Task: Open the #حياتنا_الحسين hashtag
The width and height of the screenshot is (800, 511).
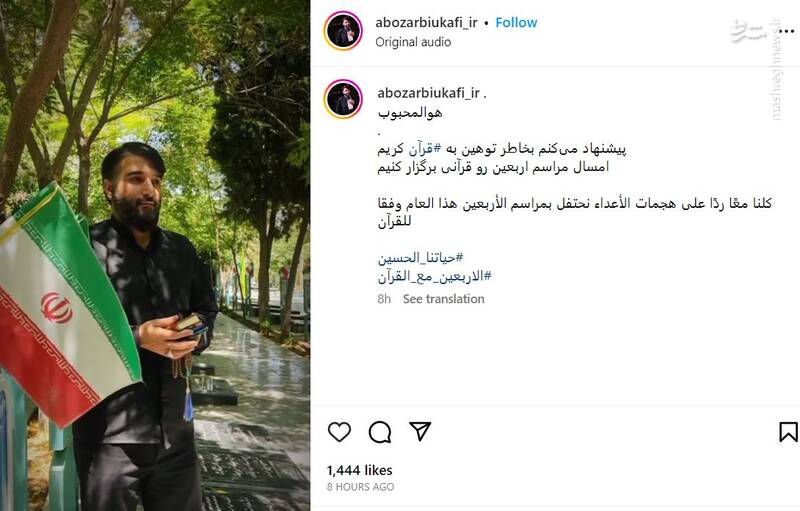Action: [x=420, y=258]
